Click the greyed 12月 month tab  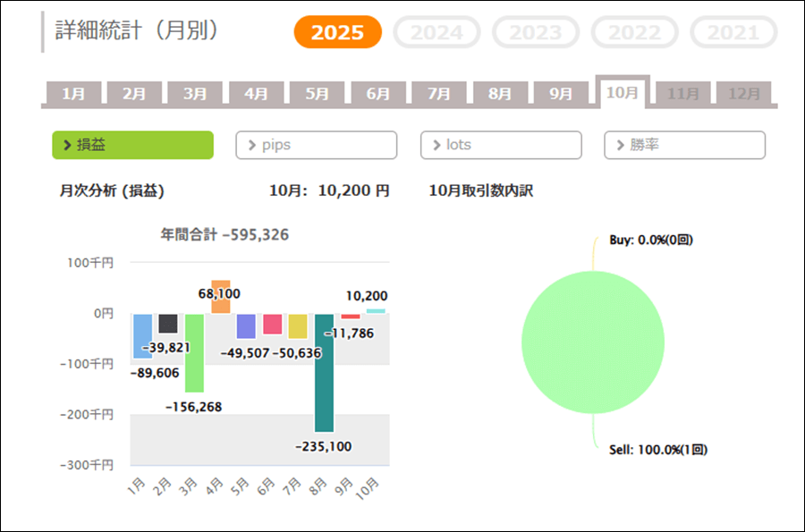click(744, 93)
